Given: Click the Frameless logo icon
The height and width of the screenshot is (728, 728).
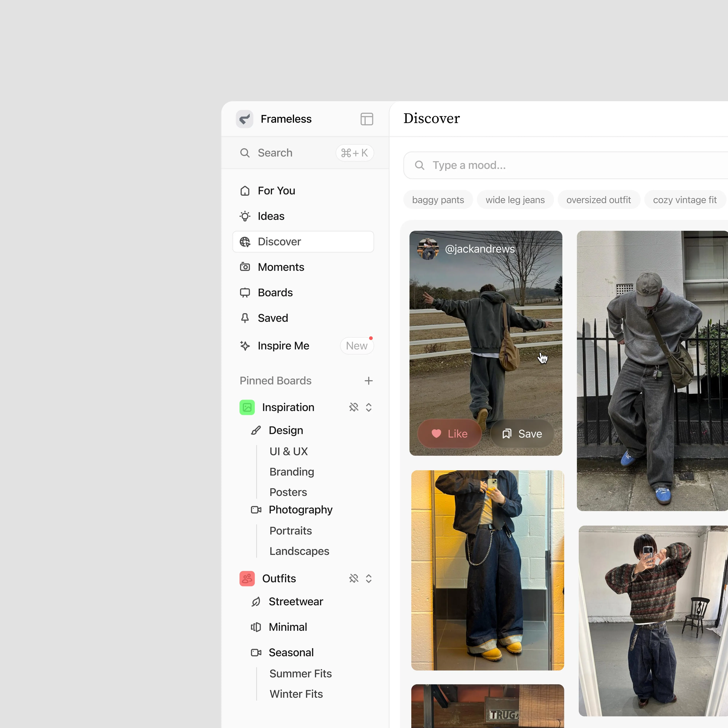Looking at the screenshot, I should coord(245,119).
